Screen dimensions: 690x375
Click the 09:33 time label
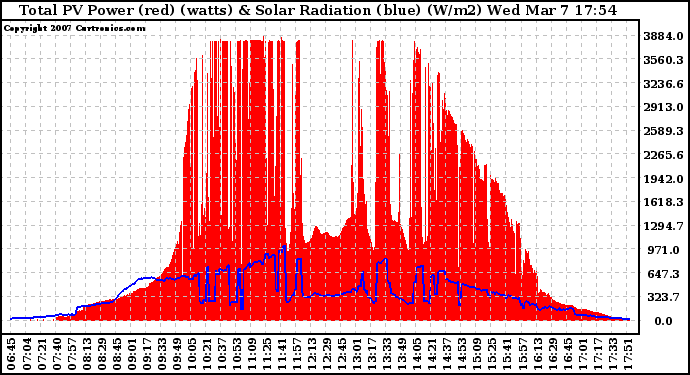coord(161,354)
